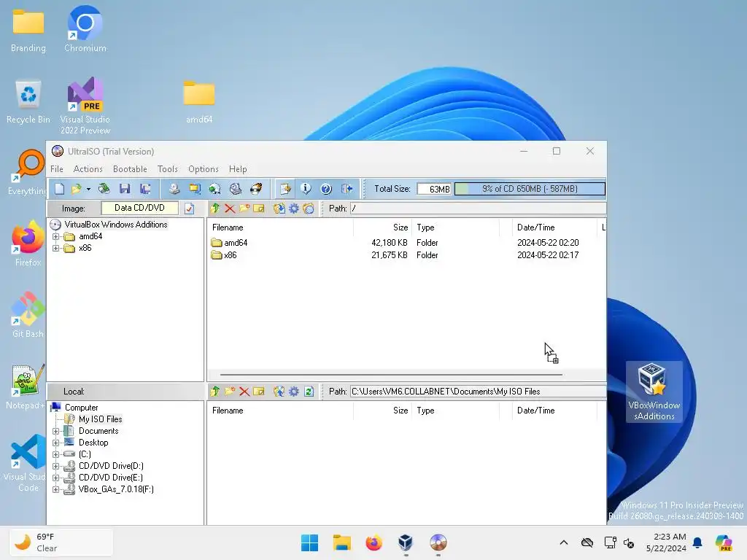Click the red X Delete icon in Image toolbar

point(230,209)
